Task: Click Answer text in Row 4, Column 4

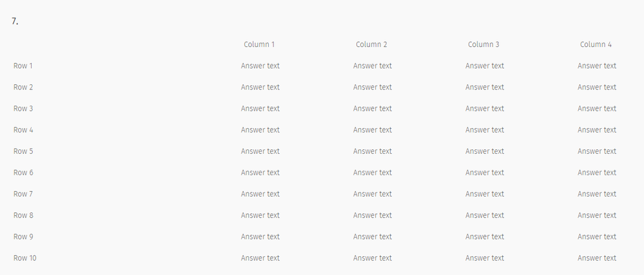Action: 597,130
